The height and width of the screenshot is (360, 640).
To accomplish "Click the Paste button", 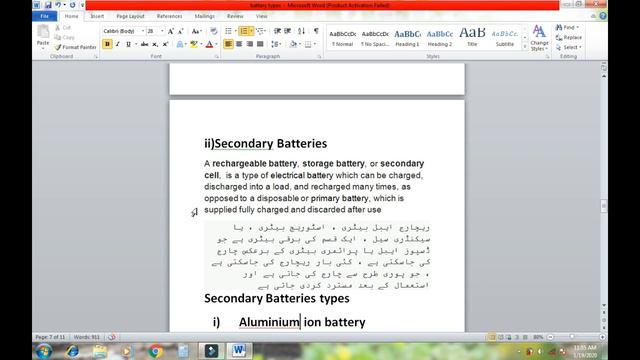I will coord(43,36).
